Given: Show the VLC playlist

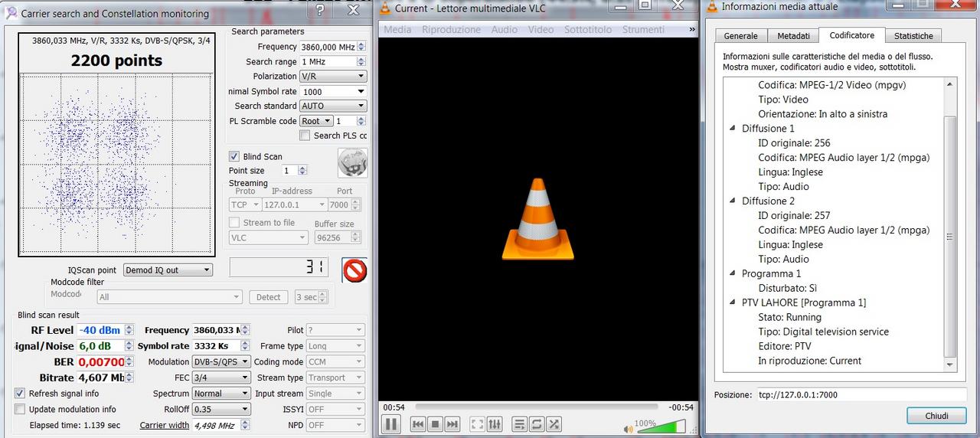Looking at the screenshot, I should 519,424.
